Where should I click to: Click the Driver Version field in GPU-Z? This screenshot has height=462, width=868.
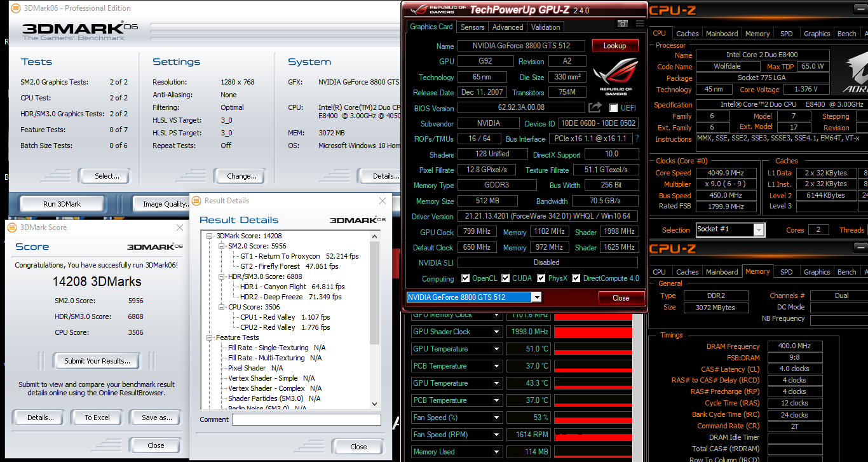pos(548,216)
